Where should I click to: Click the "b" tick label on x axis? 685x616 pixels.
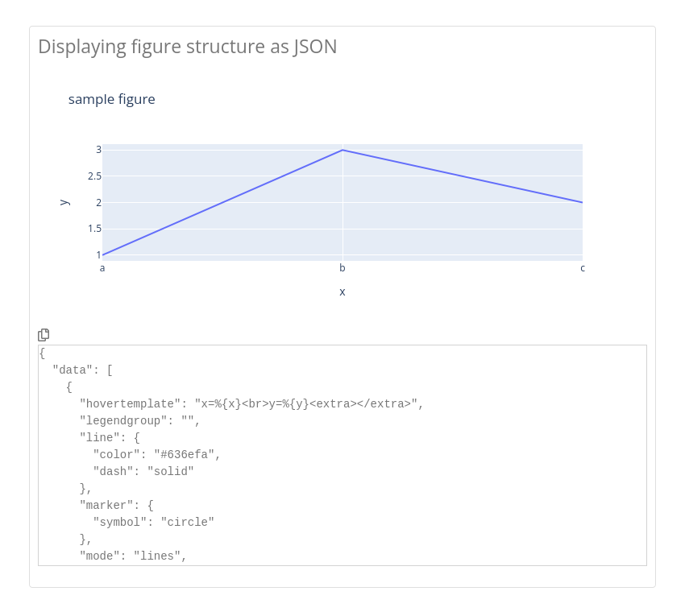pos(342,268)
